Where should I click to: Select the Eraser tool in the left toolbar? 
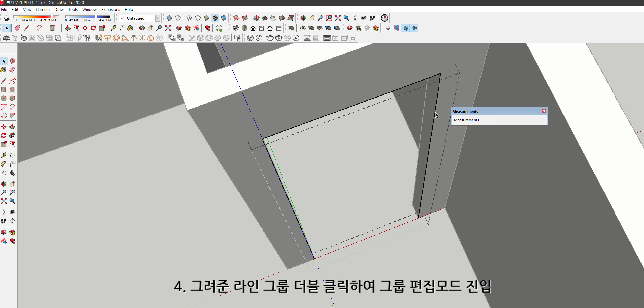pyautogui.click(x=12, y=70)
